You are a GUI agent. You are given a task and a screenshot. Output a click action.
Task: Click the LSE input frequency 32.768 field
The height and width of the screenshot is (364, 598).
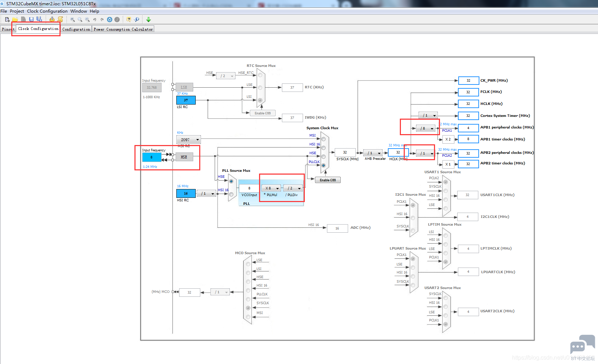click(152, 87)
